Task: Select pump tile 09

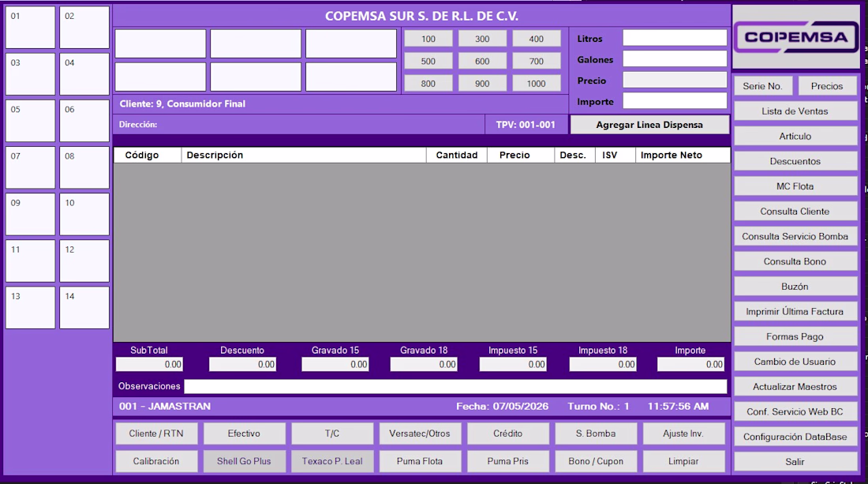Action: pyautogui.click(x=31, y=214)
